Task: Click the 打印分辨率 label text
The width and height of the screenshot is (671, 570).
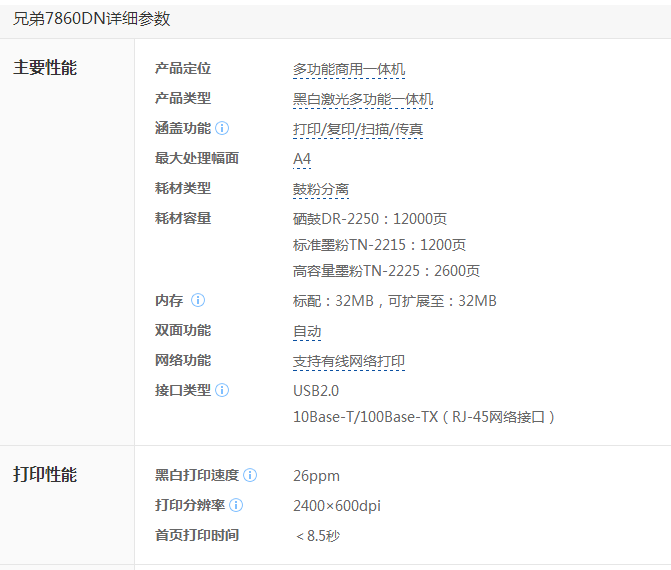Action: tap(190, 505)
